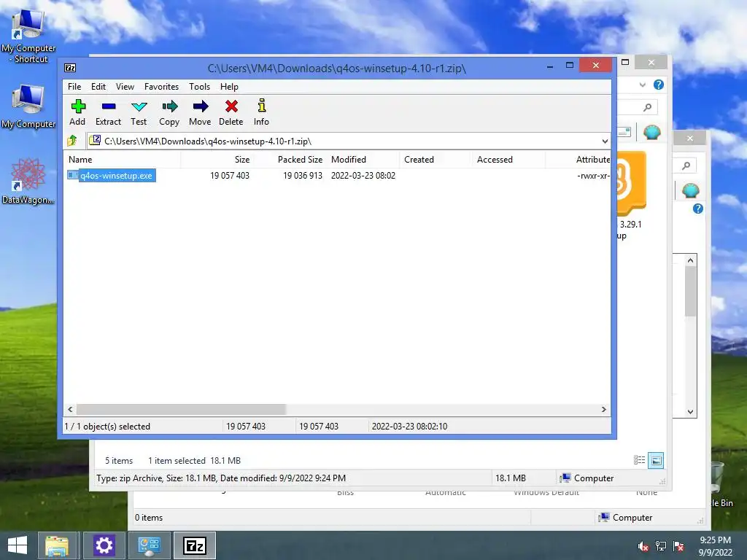Open the Edit menu
The width and height of the screenshot is (747, 560).
(x=98, y=87)
